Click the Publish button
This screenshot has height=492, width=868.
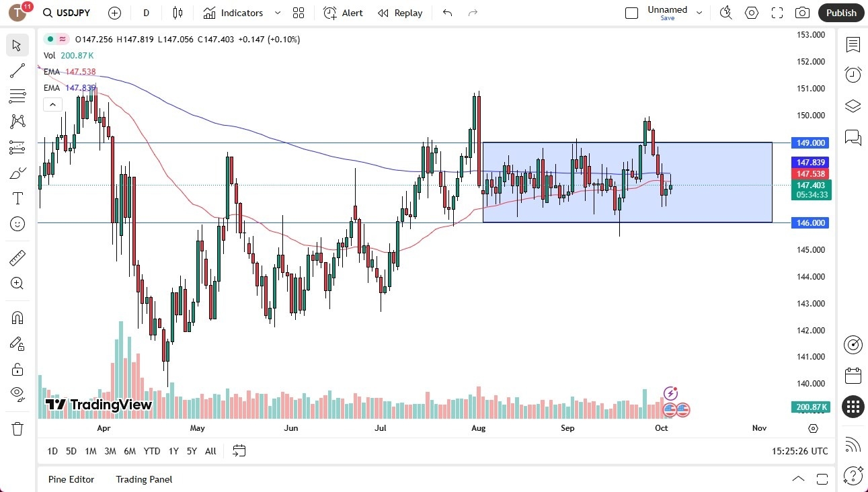point(840,13)
